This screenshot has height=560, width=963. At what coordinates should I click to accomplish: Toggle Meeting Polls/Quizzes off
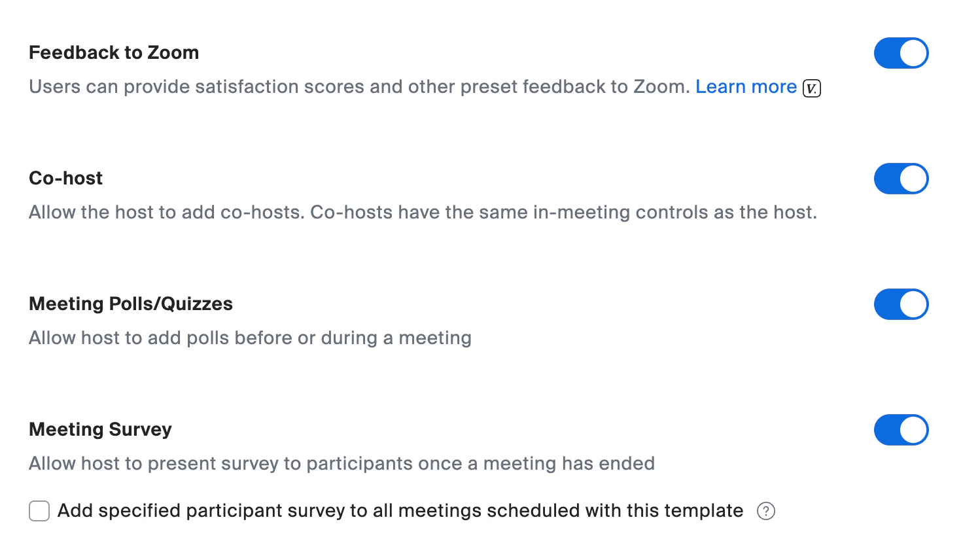[902, 304]
